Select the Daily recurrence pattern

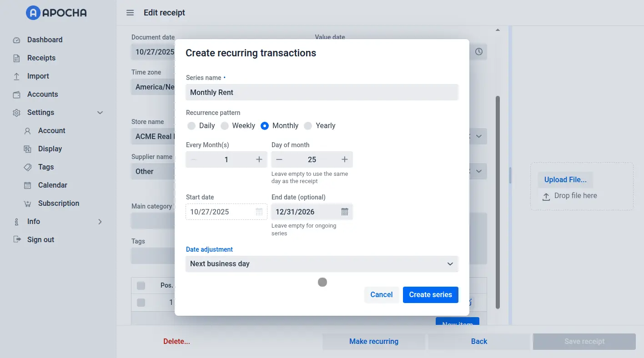[191, 126]
